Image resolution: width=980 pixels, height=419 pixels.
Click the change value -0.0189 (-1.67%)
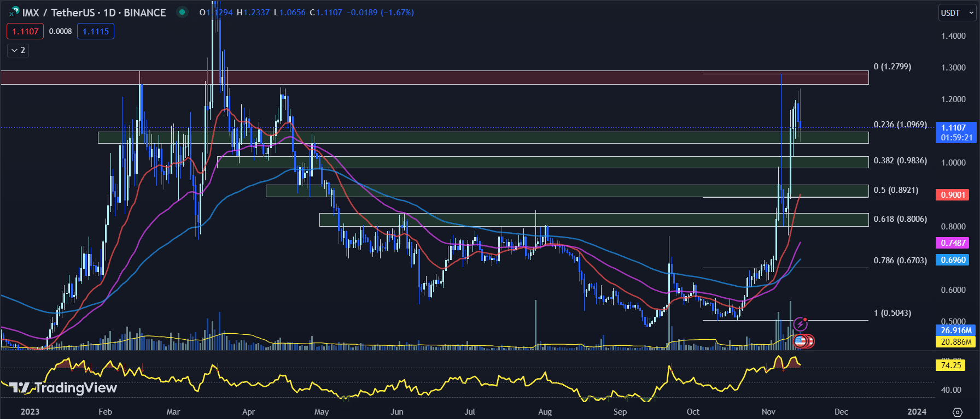[380, 12]
